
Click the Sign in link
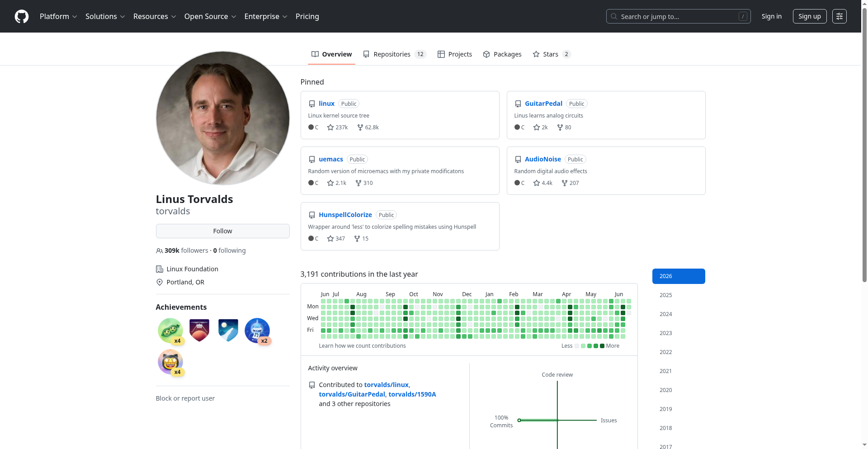(771, 16)
